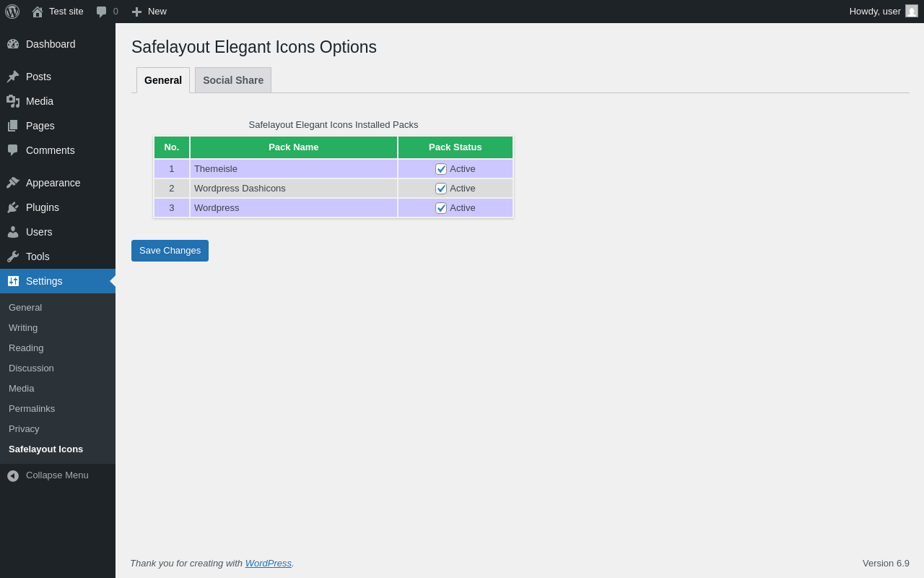The height and width of the screenshot is (578, 924).
Task: Open the Test site home icon
Action: point(38,12)
